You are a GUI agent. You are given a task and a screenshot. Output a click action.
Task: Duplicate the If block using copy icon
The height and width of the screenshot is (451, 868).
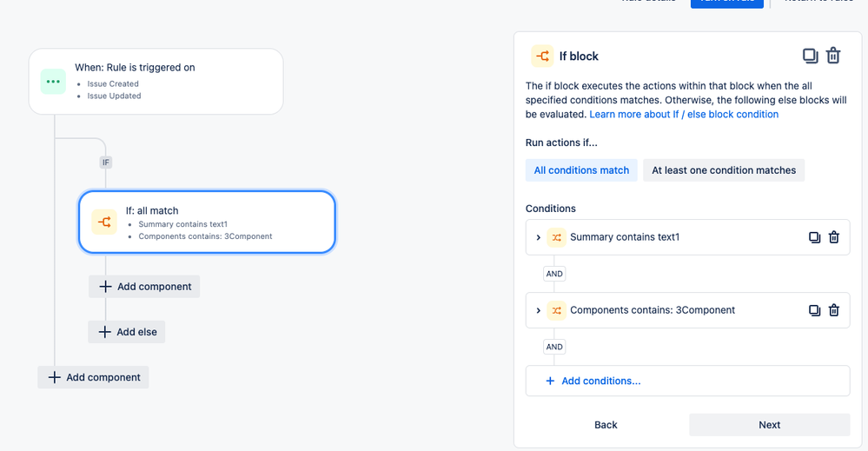click(x=810, y=56)
